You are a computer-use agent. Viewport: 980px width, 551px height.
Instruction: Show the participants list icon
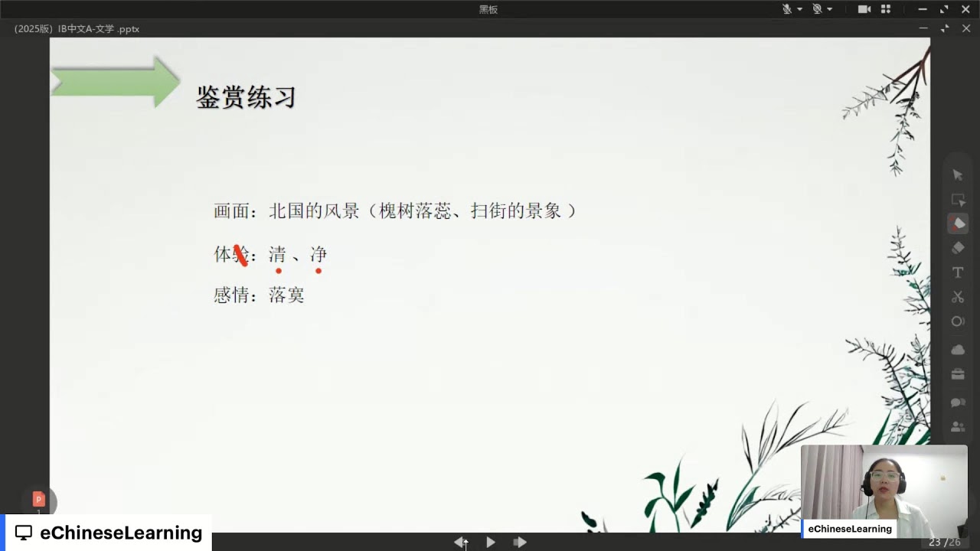[x=957, y=427]
